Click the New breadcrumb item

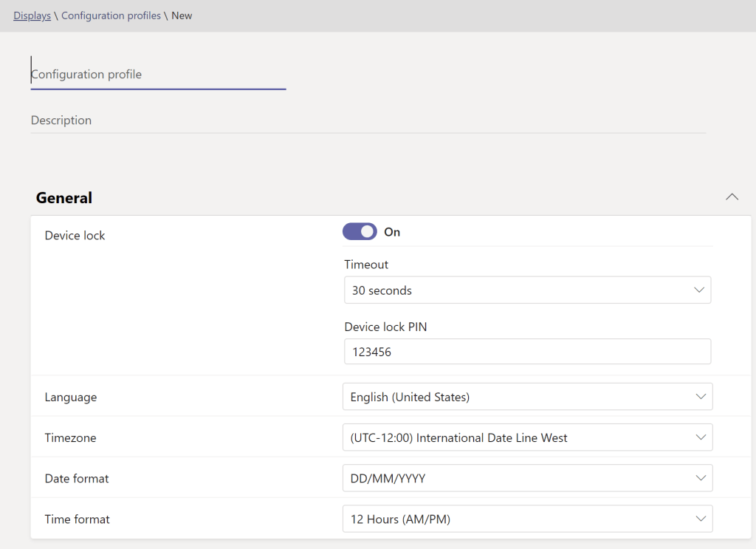tap(182, 16)
